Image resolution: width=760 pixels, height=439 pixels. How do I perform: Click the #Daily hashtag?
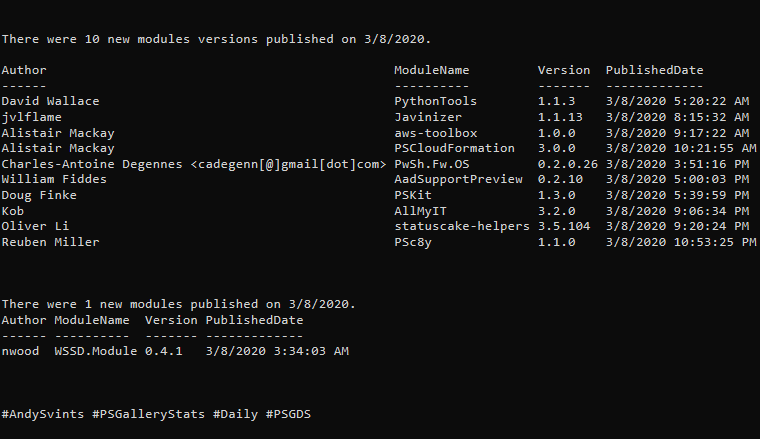click(236, 414)
